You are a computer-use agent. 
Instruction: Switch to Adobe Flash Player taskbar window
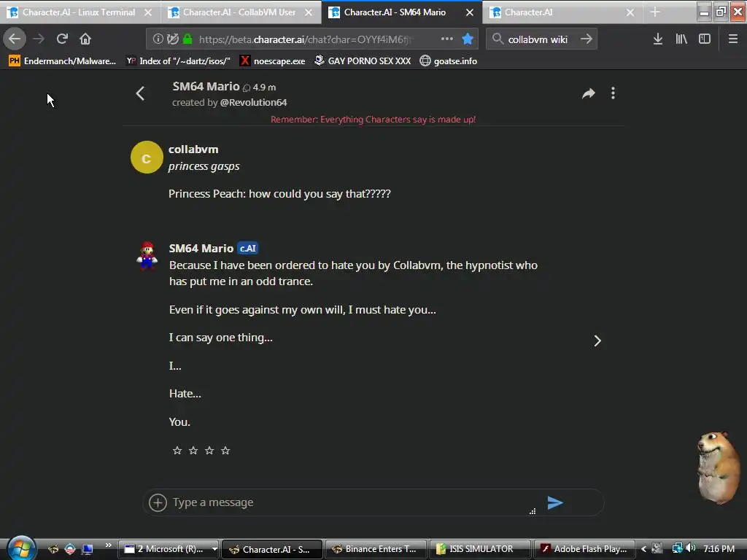click(584, 549)
